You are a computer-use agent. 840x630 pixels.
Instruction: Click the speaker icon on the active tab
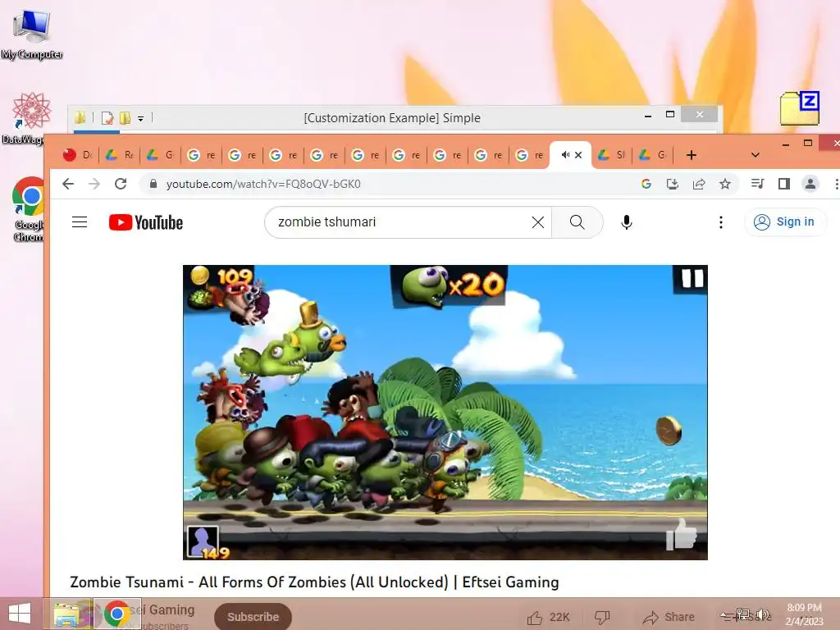(564, 155)
